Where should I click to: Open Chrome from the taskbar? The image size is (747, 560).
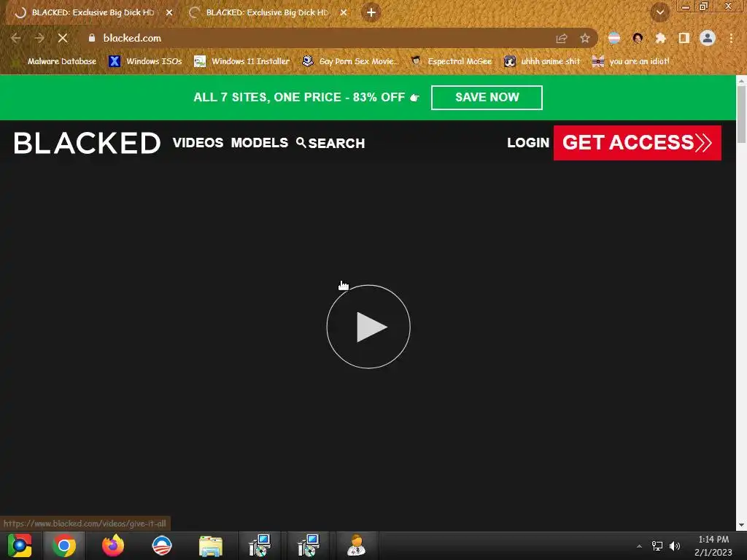(x=64, y=545)
